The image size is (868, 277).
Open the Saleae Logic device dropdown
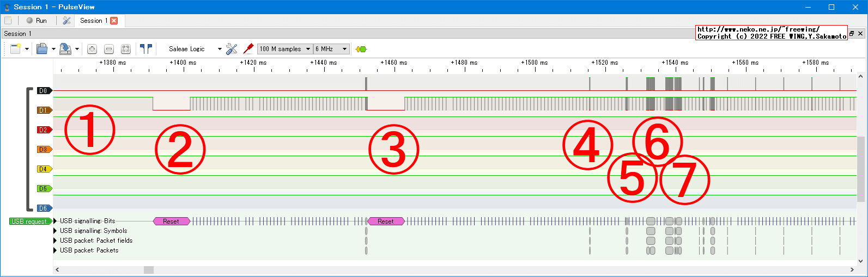tap(195, 49)
